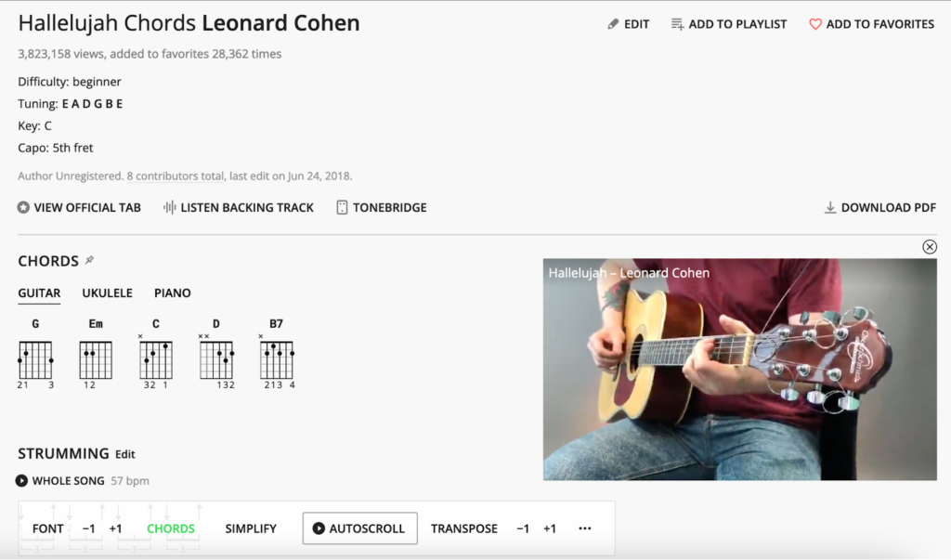Viewport: 951px width, 560px height.
Task: Open Listen Backing Track via waveform icon
Action: point(168,207)
